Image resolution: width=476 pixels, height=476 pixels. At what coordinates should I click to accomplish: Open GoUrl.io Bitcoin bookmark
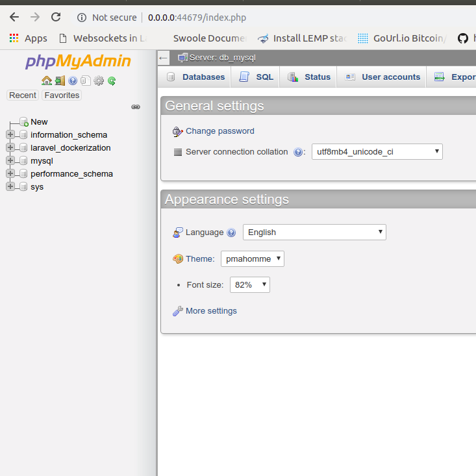coord(402,38)
